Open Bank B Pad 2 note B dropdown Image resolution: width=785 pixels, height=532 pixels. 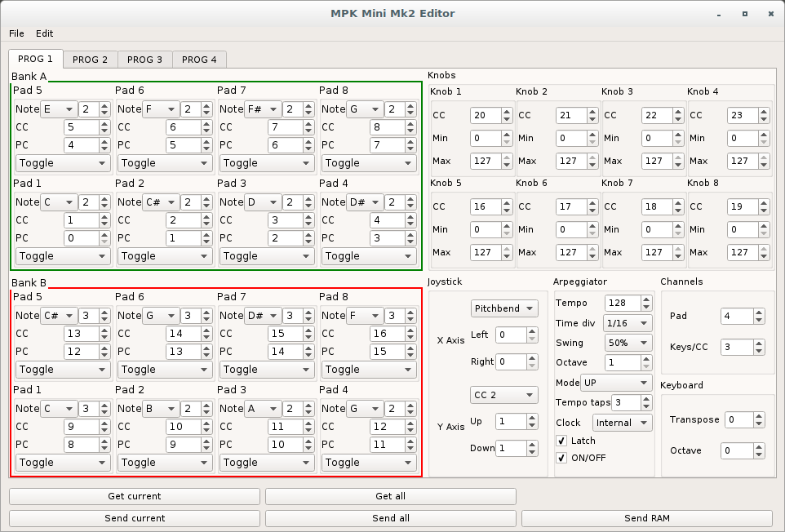[161, 409]
